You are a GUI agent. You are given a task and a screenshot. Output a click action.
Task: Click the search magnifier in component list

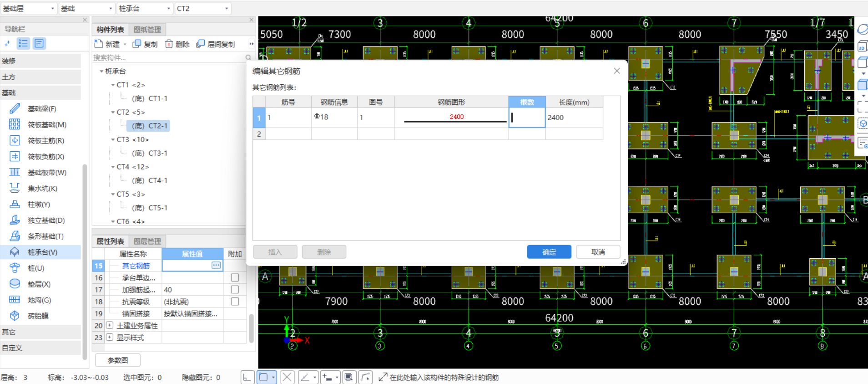(248, 57)
